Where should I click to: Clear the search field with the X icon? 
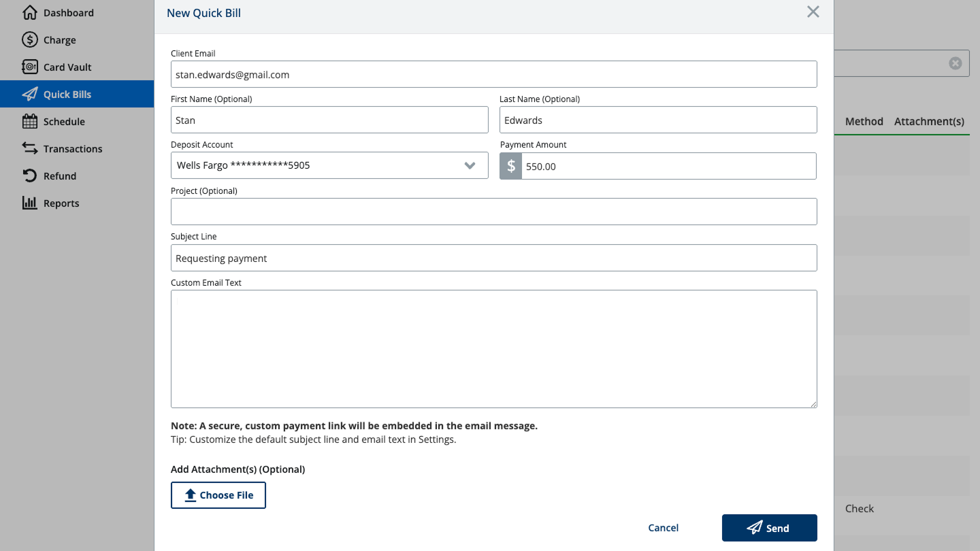[955, 63]
